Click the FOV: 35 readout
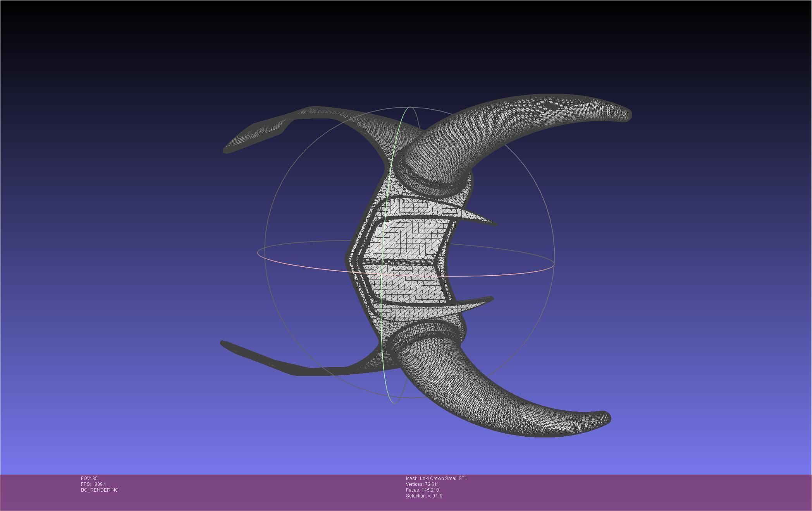812x511 pixels. tap(89, 478)
